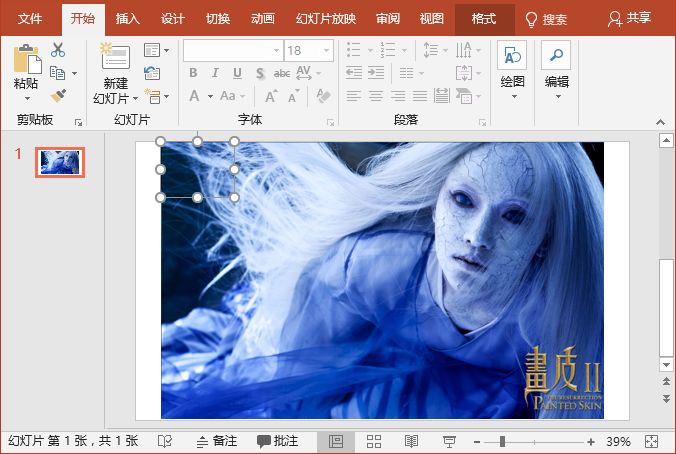This screenshot has height=454, width=676.
Task: Click the text direction icon
Action: tap(463, 50)
